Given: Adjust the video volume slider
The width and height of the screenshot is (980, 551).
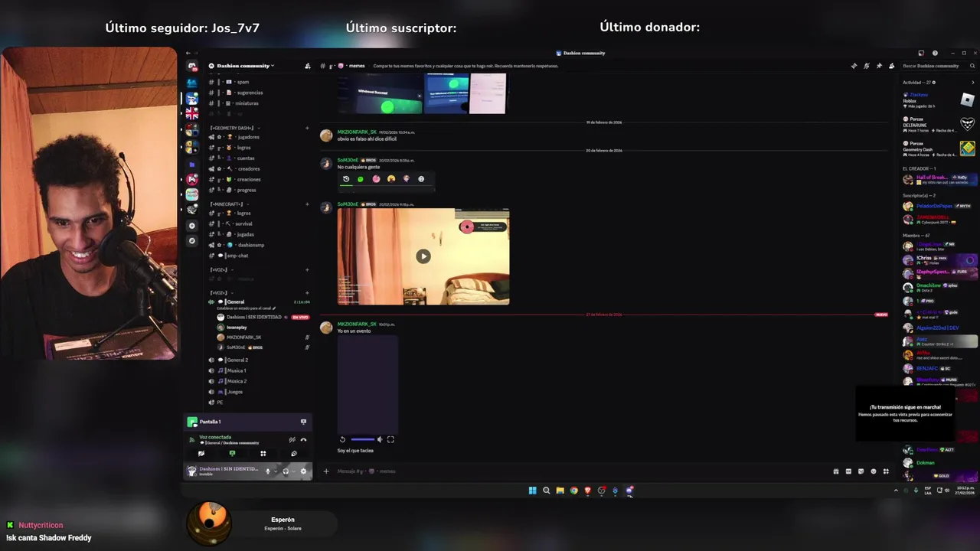Looking at the screenshot, I should (x=362, y=439).
